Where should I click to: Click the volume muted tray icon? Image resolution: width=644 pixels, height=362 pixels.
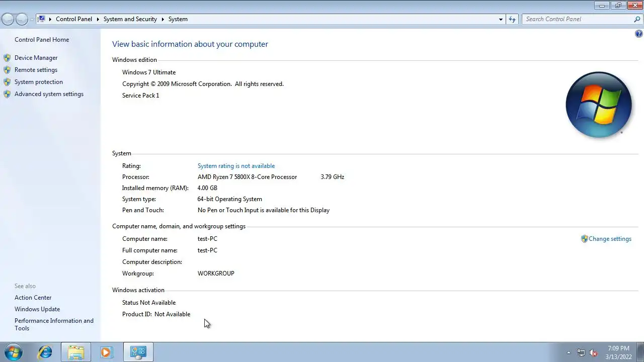594,352
